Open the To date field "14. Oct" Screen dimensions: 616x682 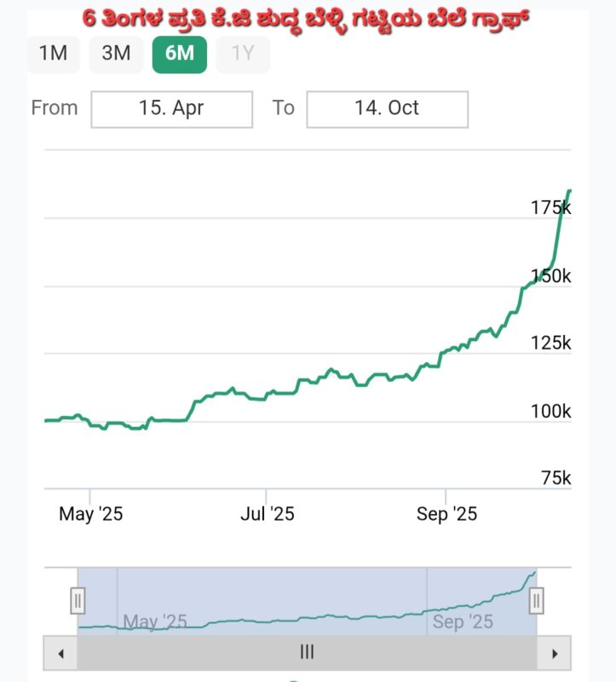(x=387, y=108)
